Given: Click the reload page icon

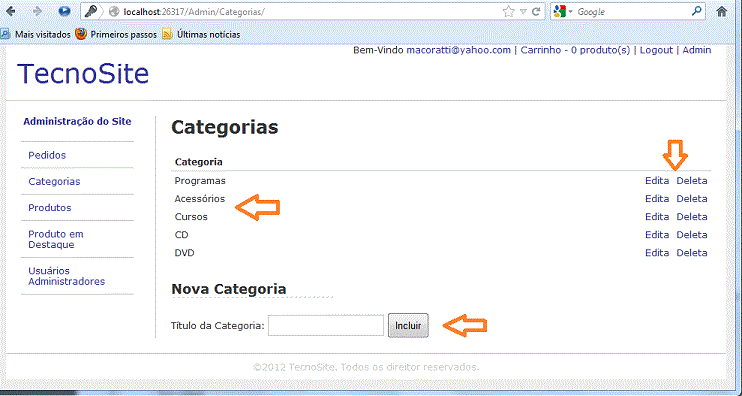Looking at the screenshot, I should click(536, 12).
